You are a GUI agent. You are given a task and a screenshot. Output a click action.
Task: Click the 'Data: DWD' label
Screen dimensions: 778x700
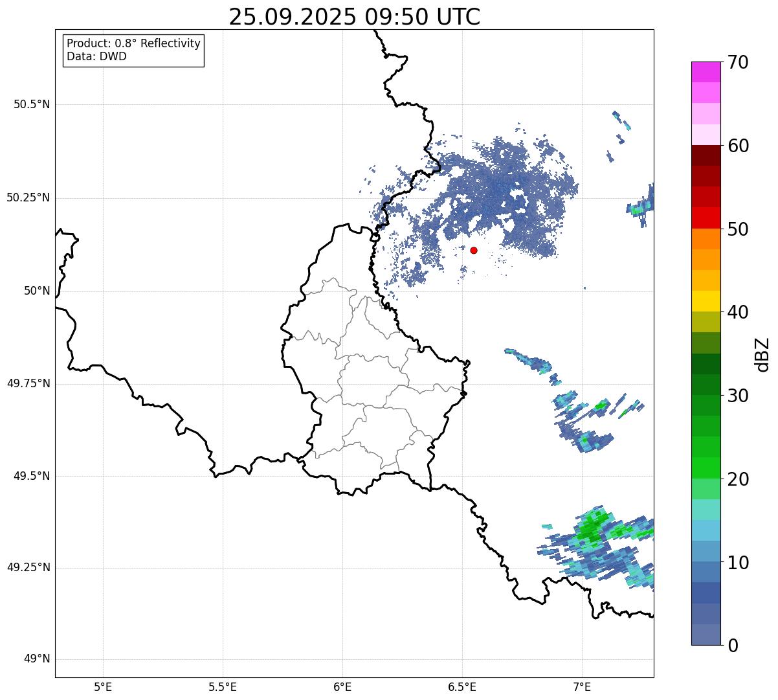[96, 56]
